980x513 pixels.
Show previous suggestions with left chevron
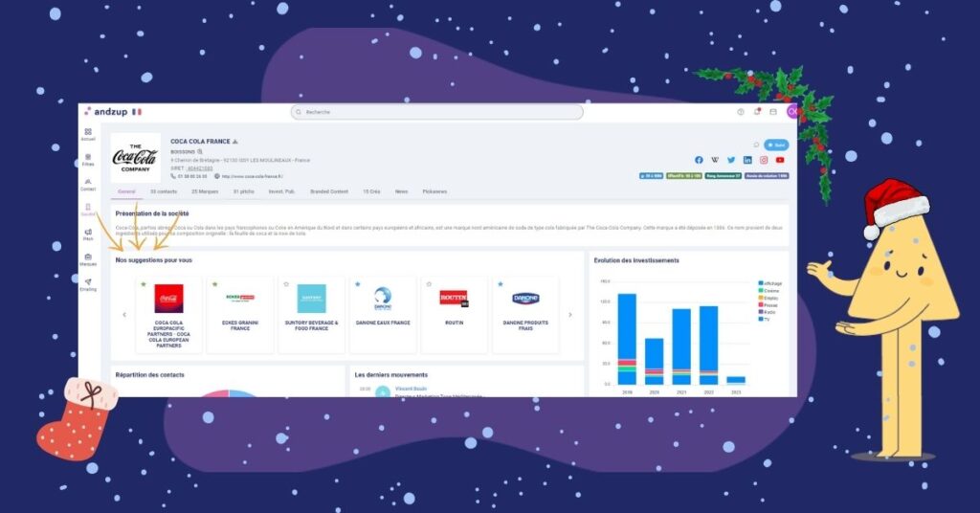[x=124, y=315]
